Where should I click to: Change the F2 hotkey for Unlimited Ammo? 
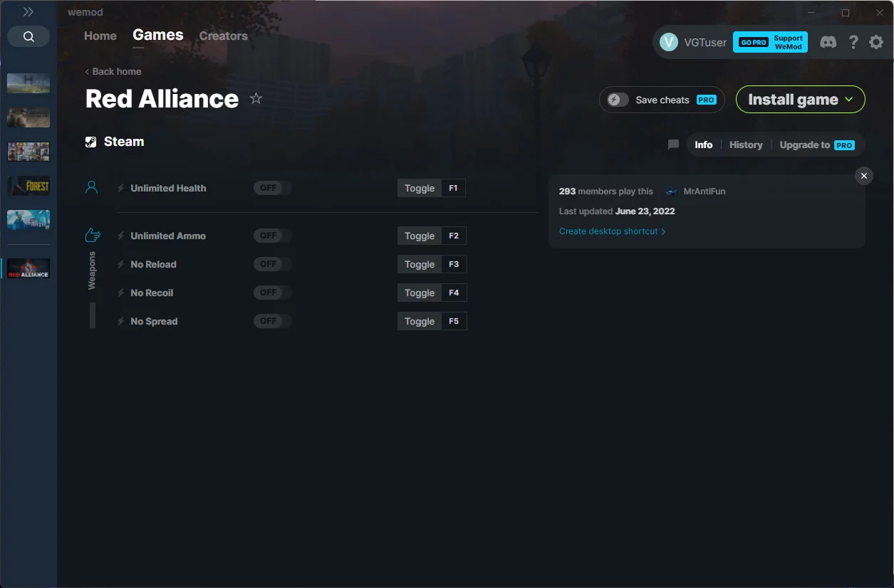tap(454, 236)
